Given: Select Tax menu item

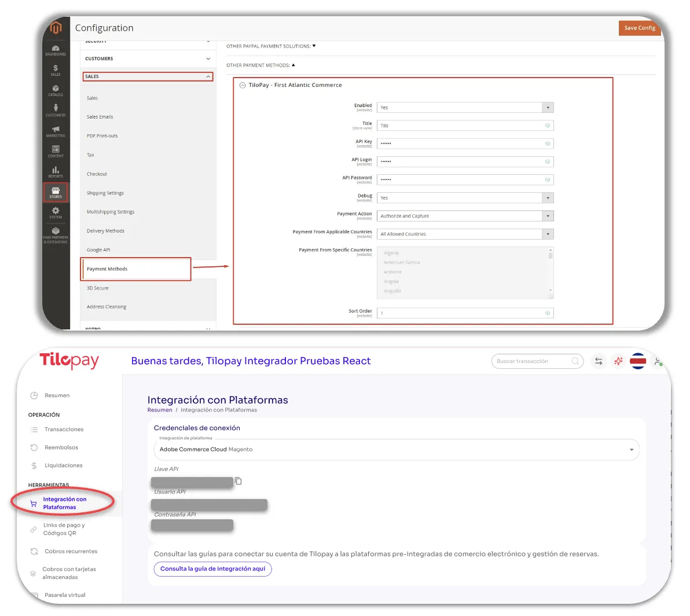Looking at the screenshot, I should (x=90, y=155).
